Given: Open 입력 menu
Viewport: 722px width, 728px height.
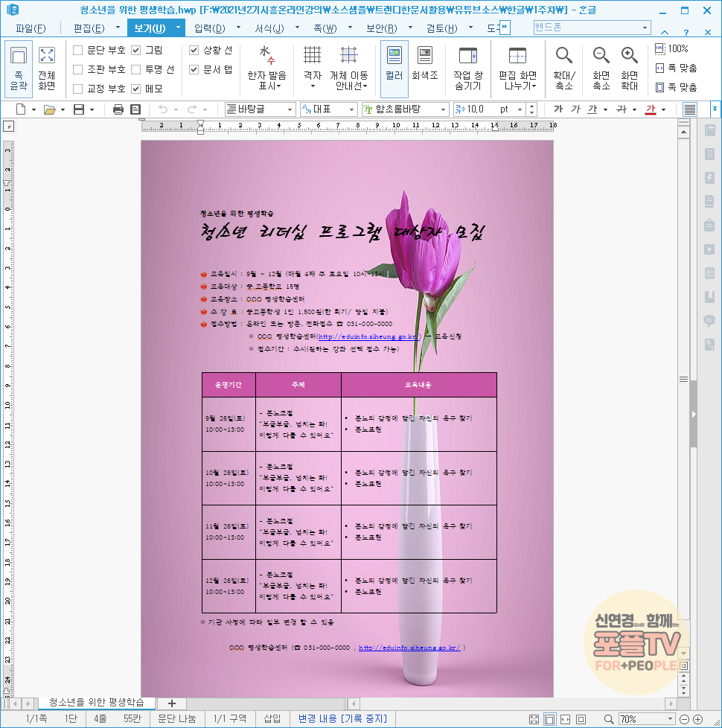Looking at the screenshot, I should click(209, 28).
